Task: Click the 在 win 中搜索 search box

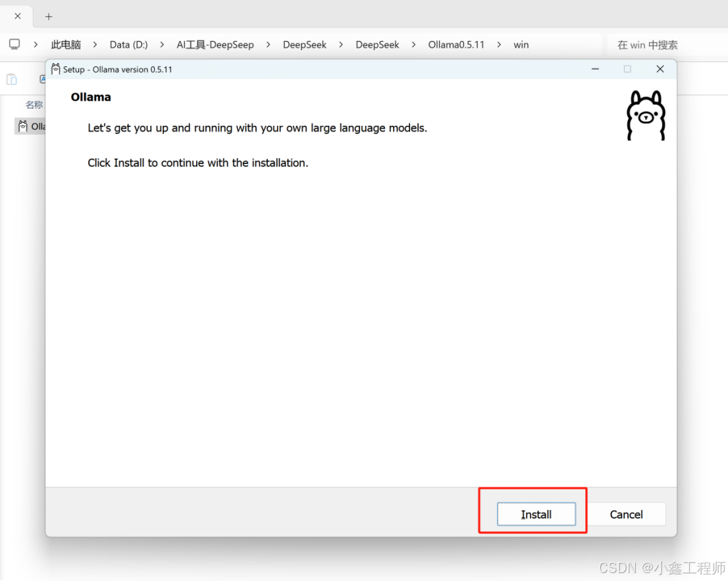Action: [x=667, y=45]
